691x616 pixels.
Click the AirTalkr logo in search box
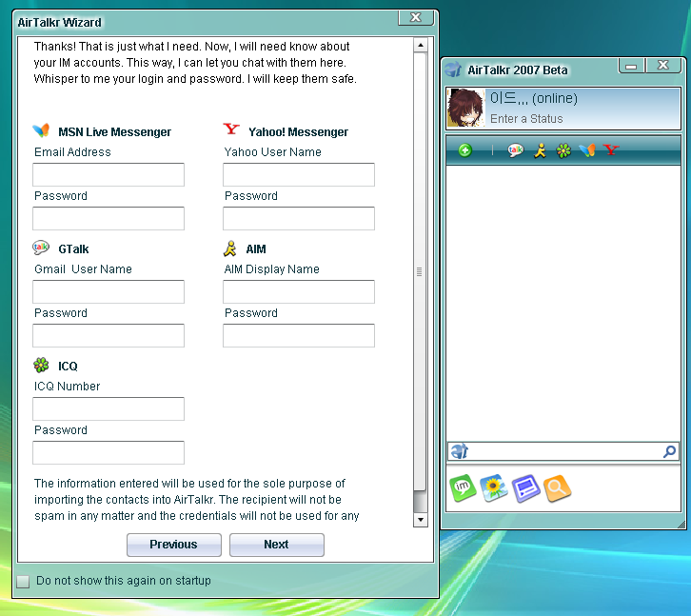[460, 451]
